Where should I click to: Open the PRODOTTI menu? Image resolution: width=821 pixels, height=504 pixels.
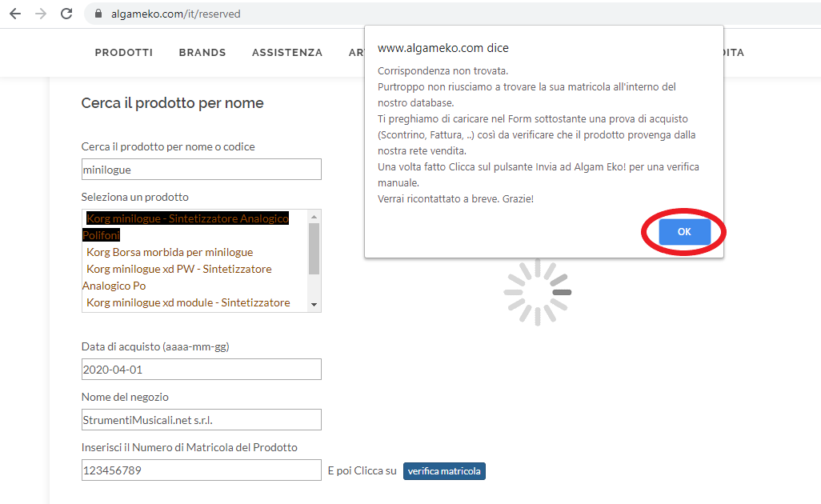pos(123,52)
